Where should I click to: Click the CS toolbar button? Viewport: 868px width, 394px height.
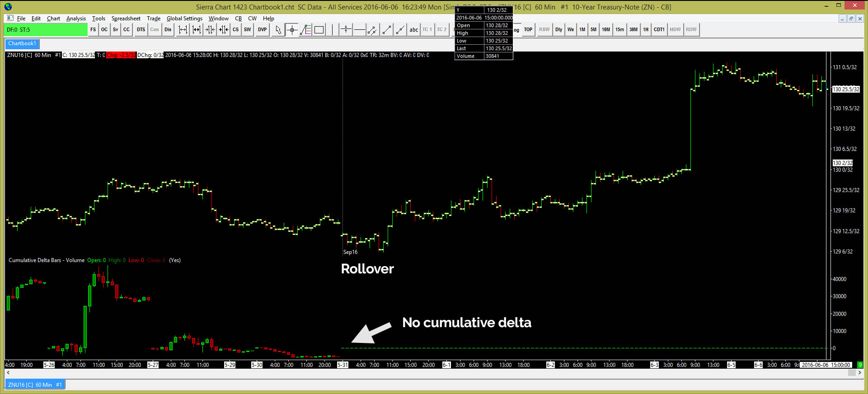(235, 30)
